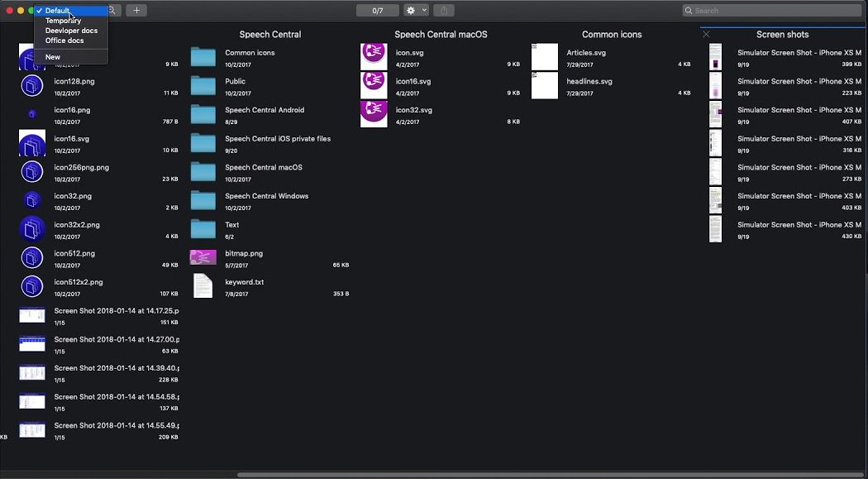Image resolution: width=868 pixels, height=479 pixels.
Task: Click the horizontal scrollbar at bottom
Action: point(551,475)
